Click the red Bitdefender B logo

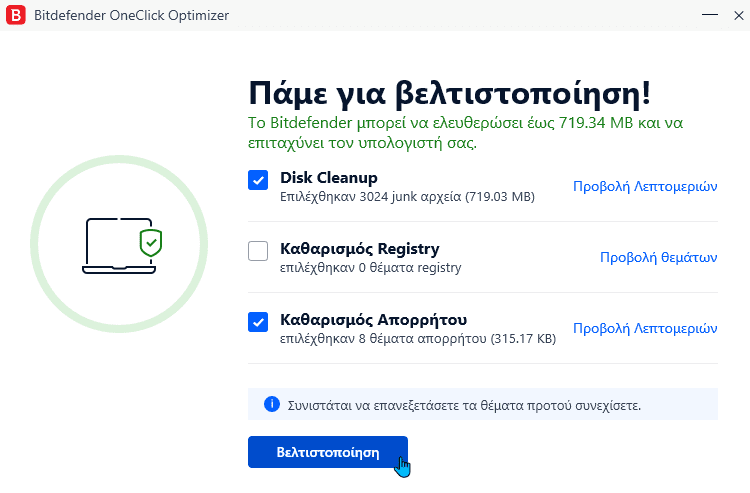click(15, 15)
